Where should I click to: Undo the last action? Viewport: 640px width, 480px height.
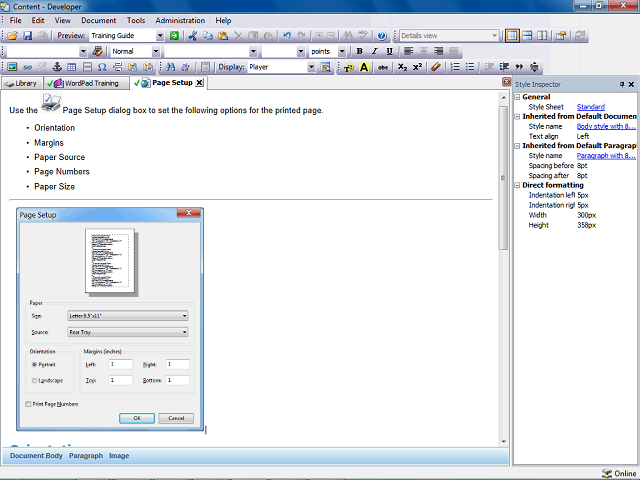287,36
